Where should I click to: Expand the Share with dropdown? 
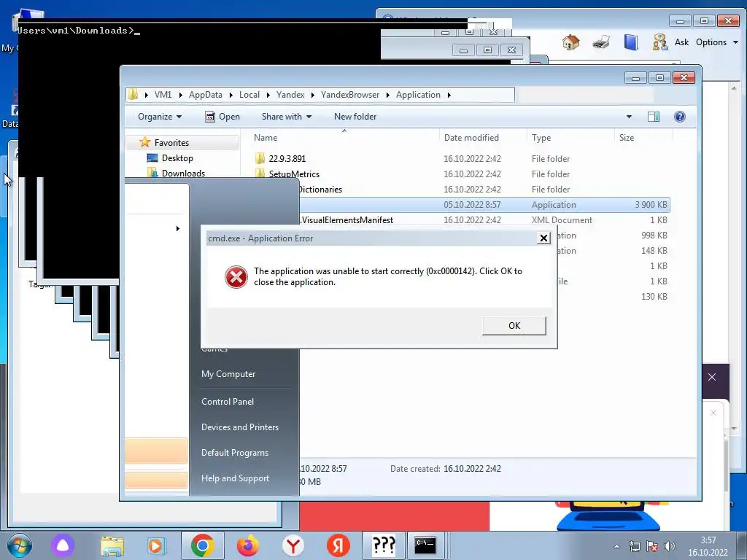tap(286, 117)
